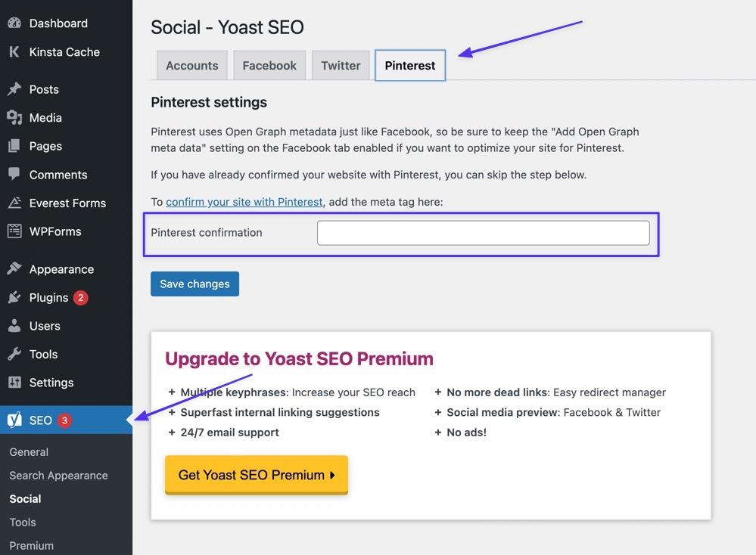Open Plugins showing the update badge

[15, 297]
